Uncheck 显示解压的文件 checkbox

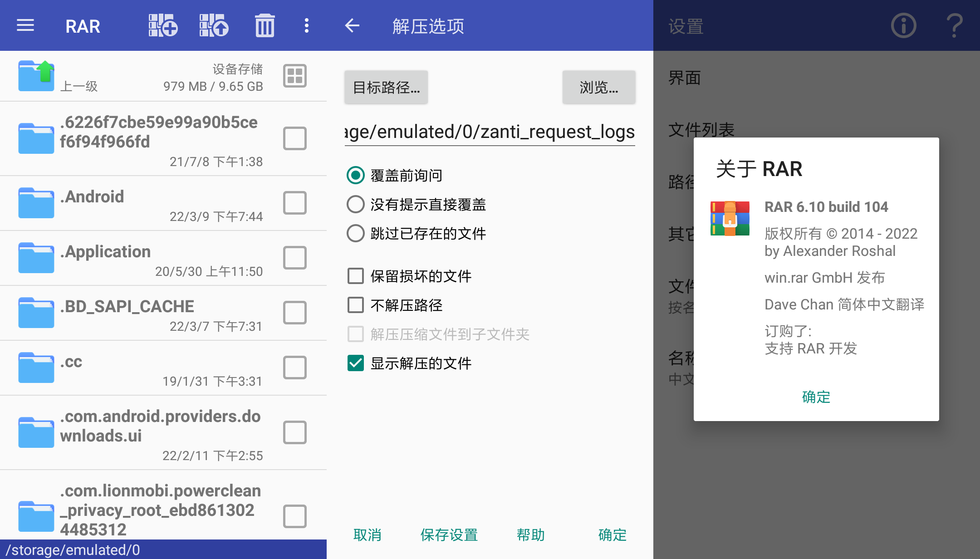tap(356, 363)
